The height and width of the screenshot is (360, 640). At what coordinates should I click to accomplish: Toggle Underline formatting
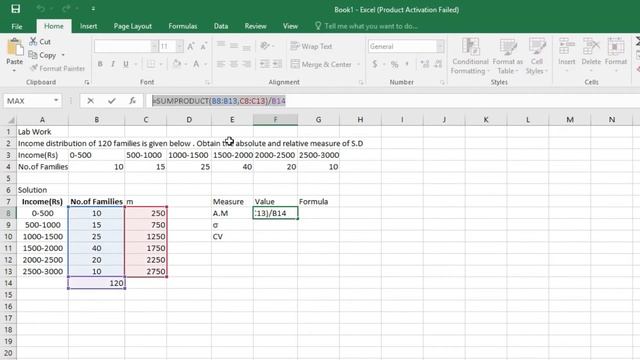tap(126, 64)
